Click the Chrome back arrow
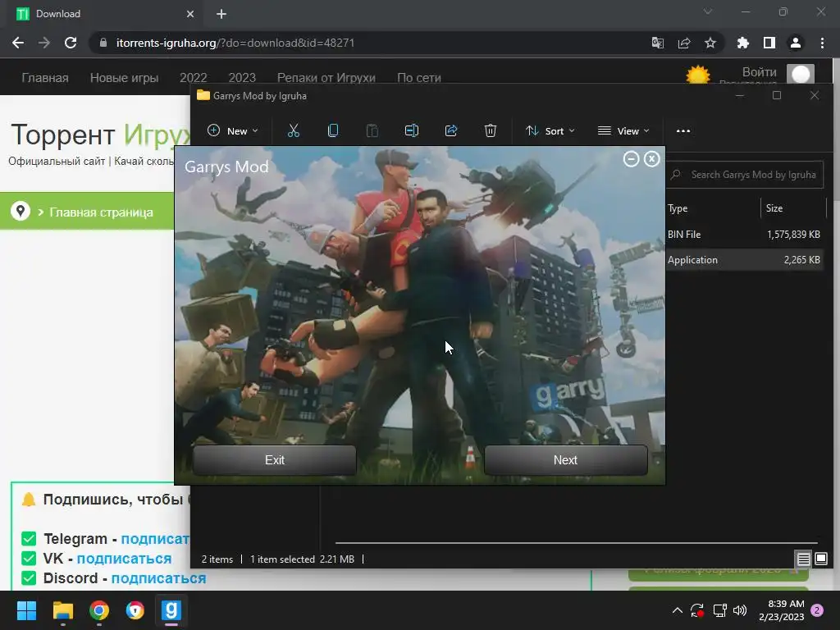 18,43
